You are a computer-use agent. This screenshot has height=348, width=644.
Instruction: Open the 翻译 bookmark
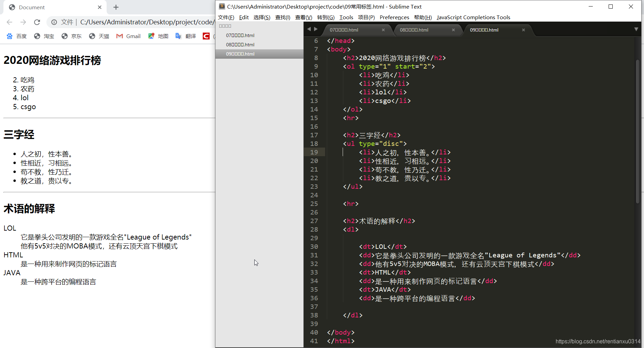coord(186,36)
